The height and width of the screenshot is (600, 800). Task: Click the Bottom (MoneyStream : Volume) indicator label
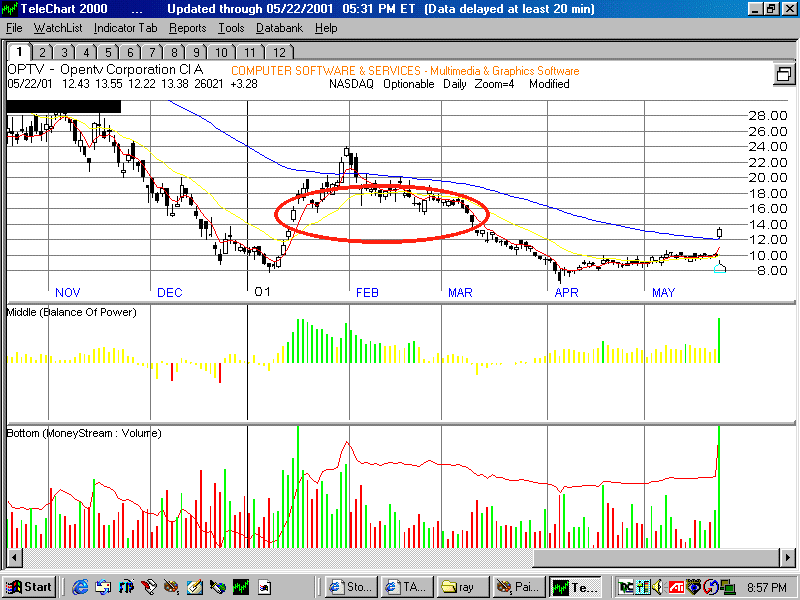click(x=84, y=433)
